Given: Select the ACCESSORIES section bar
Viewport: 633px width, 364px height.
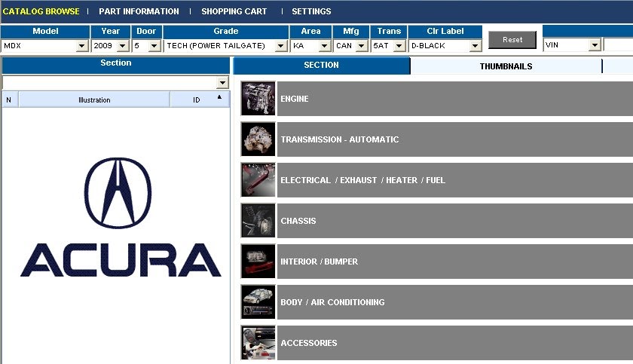Looking at the screenshot, I should pyautogui.click(x=455, y=343).
